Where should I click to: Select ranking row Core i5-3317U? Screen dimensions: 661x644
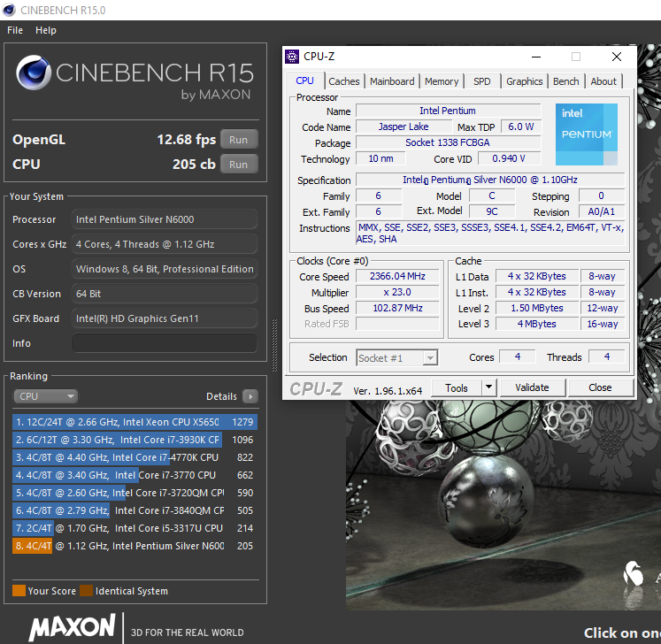click(x=135, y=528)
